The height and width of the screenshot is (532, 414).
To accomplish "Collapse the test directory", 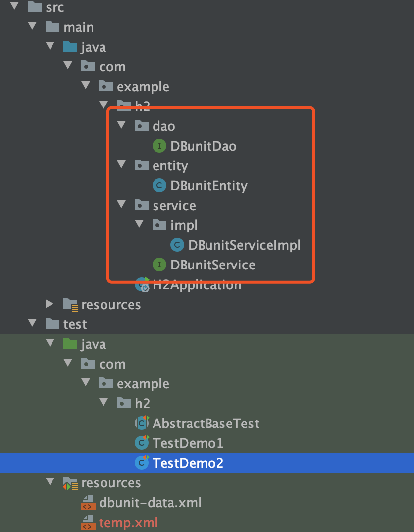I will [x=32, y=323].
